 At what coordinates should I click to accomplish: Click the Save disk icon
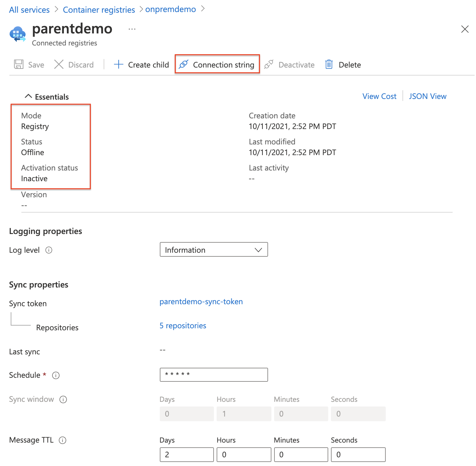[x=19, y=64]
